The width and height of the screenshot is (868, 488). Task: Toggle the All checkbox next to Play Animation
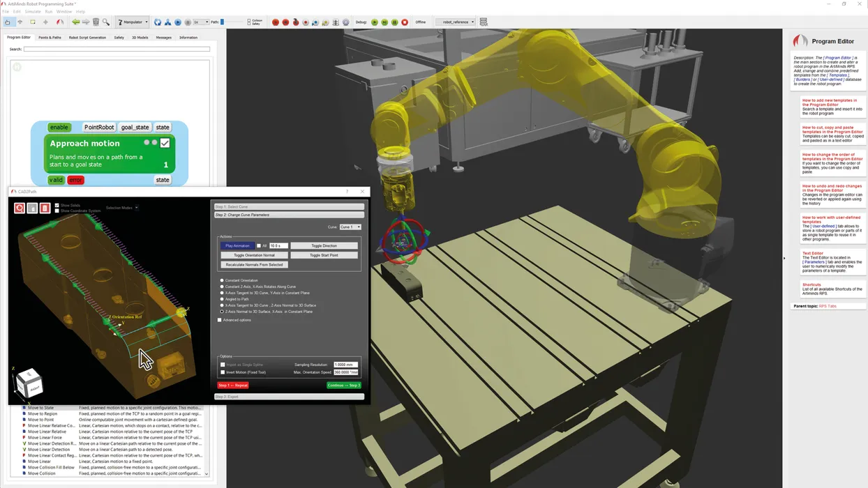(x=259, y=245)
